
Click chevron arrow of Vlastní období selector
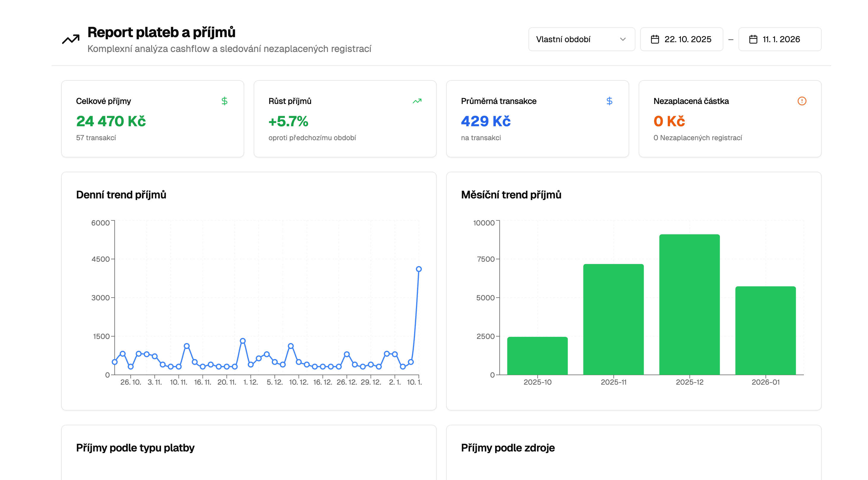623,40
